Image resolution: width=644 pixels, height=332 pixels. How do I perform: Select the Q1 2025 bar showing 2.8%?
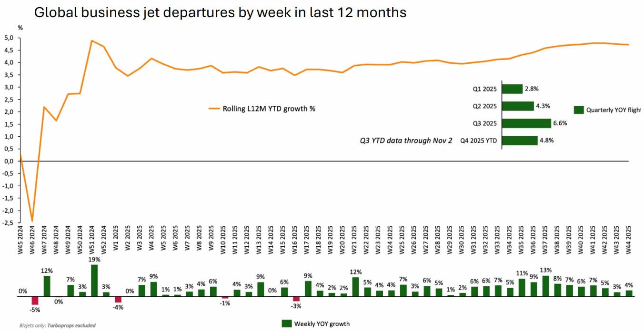click(x=512, y=89)
